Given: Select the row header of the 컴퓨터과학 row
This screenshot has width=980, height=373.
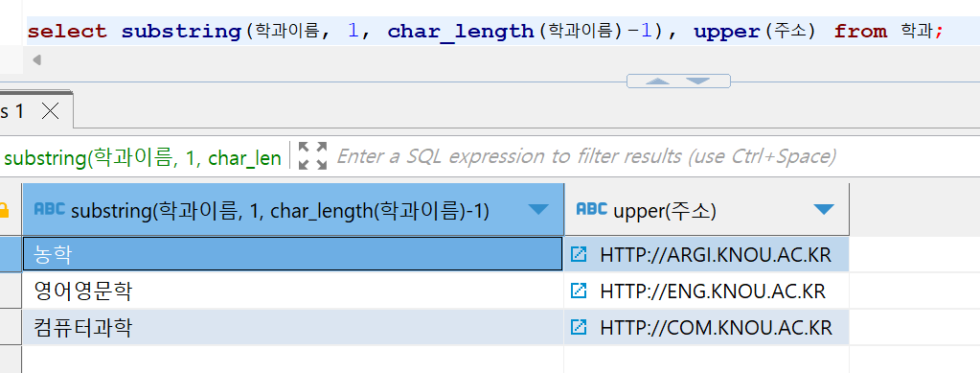Looking at the screenshot, I should [x=11, y=327].
